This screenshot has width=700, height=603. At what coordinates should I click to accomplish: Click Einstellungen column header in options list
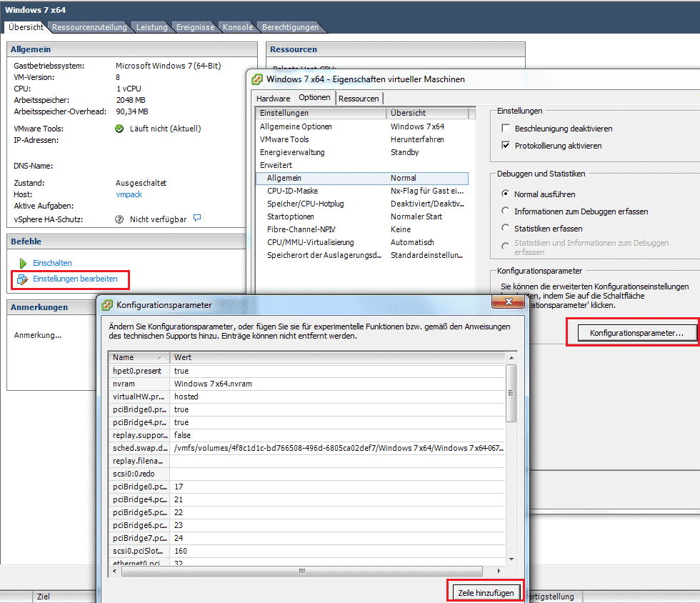click(x=321, y=113)
